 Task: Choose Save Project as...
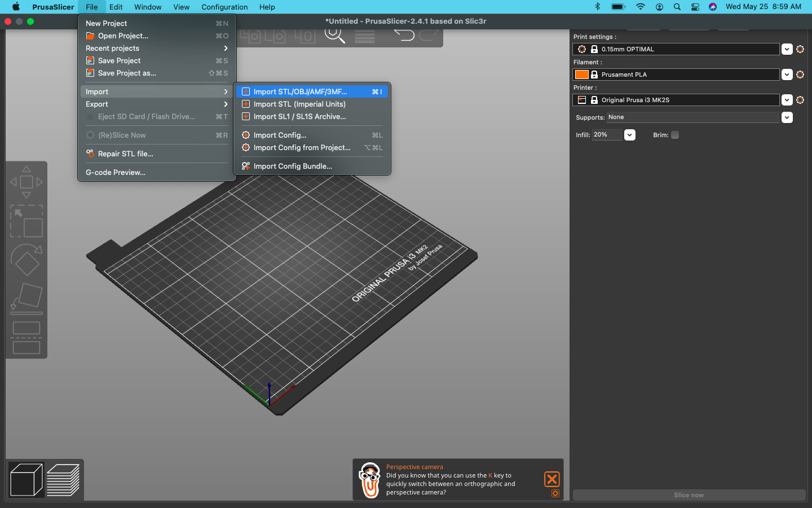[x=157, y=73]
